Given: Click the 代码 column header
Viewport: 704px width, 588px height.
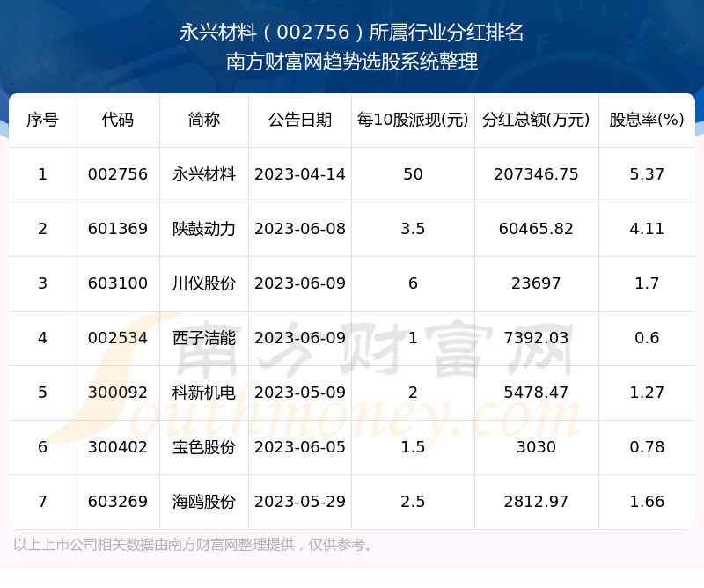Looking at the screenshot, I should 118,120.
